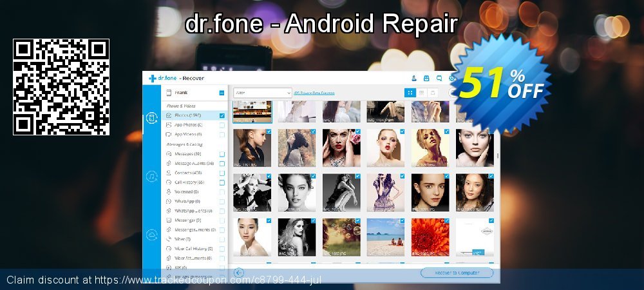644x290 pixels.
Task: Open the feedback chat bubble icon
Action: point(439,79)
